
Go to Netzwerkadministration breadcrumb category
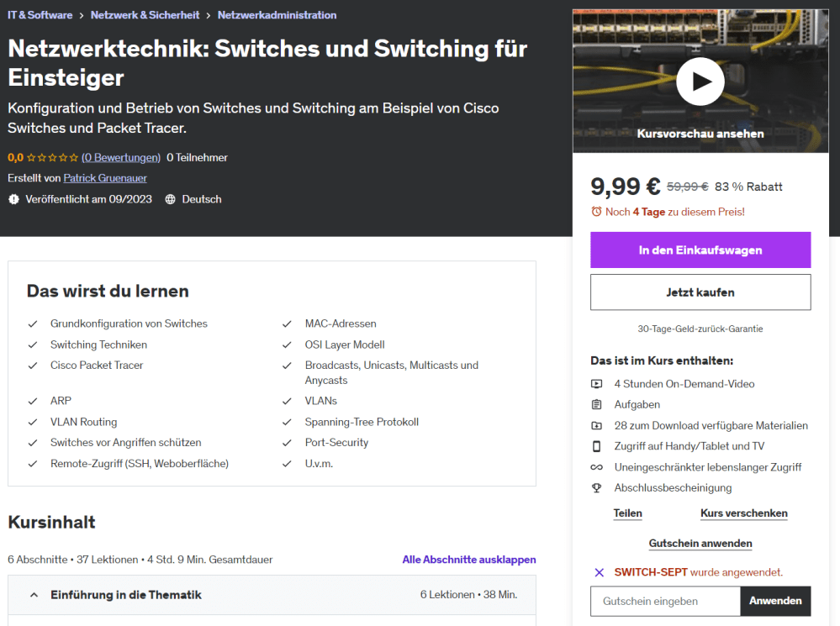(x=277, y=15)
